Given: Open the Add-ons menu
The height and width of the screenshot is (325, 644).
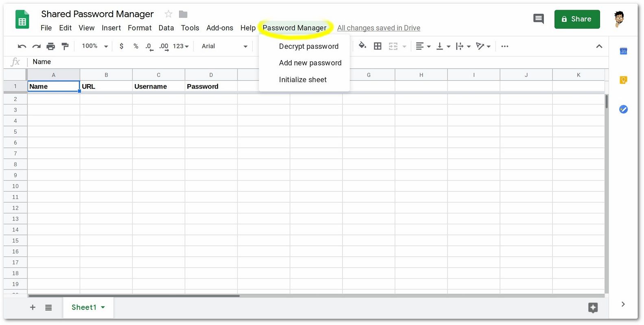Looking at the screenshot, I should click(220, 28).
